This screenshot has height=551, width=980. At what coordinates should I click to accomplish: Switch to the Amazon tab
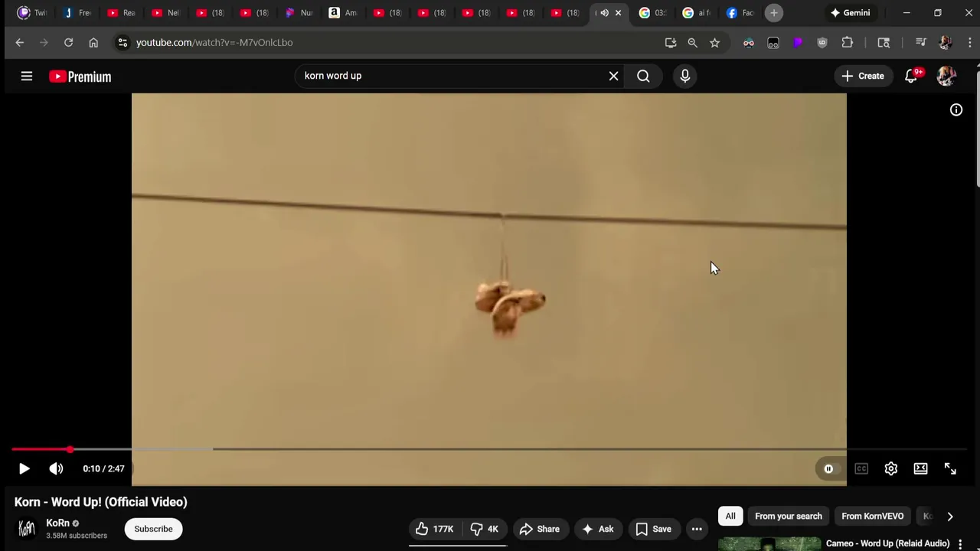pos(343,13)
